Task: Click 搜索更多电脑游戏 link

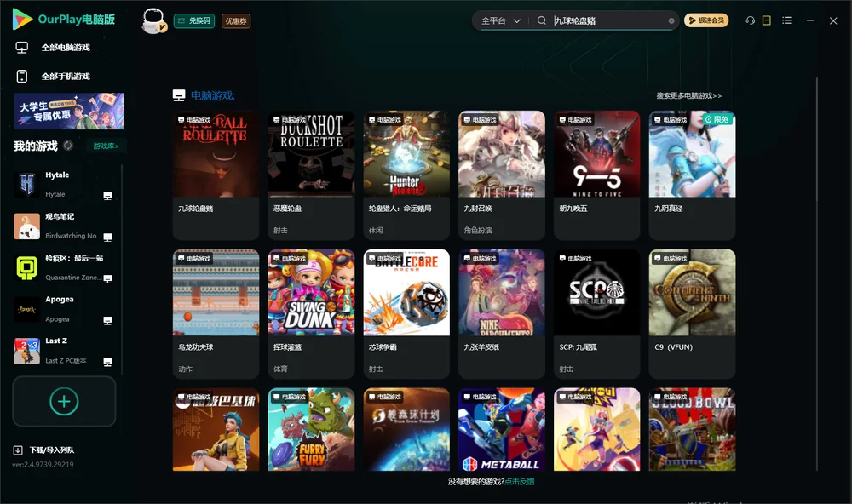Action: pyautogui.click(x=689, y=96)
